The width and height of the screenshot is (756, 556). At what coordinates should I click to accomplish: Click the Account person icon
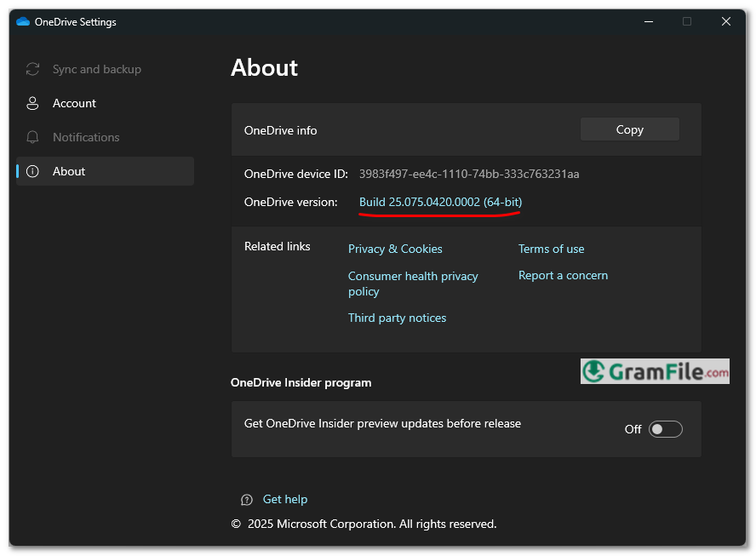(32, 103)
